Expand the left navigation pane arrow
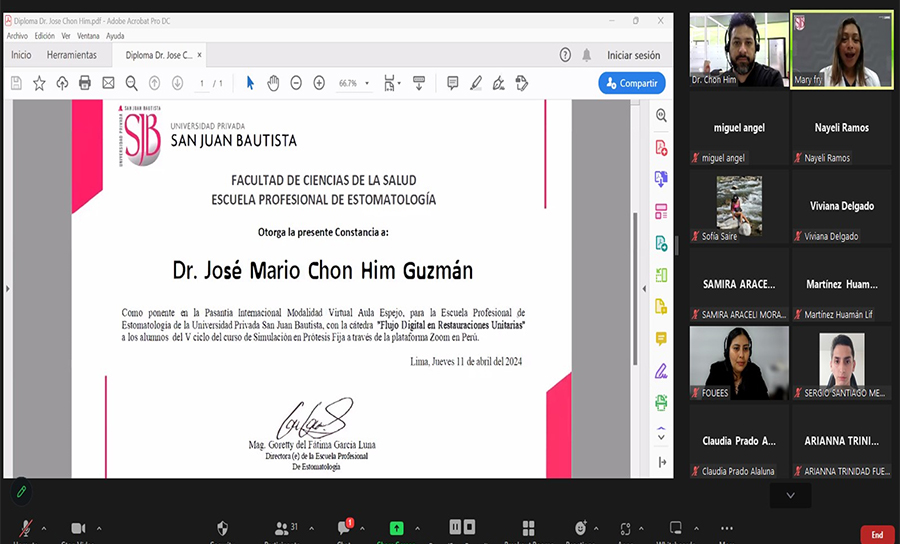 coord(7,289)
